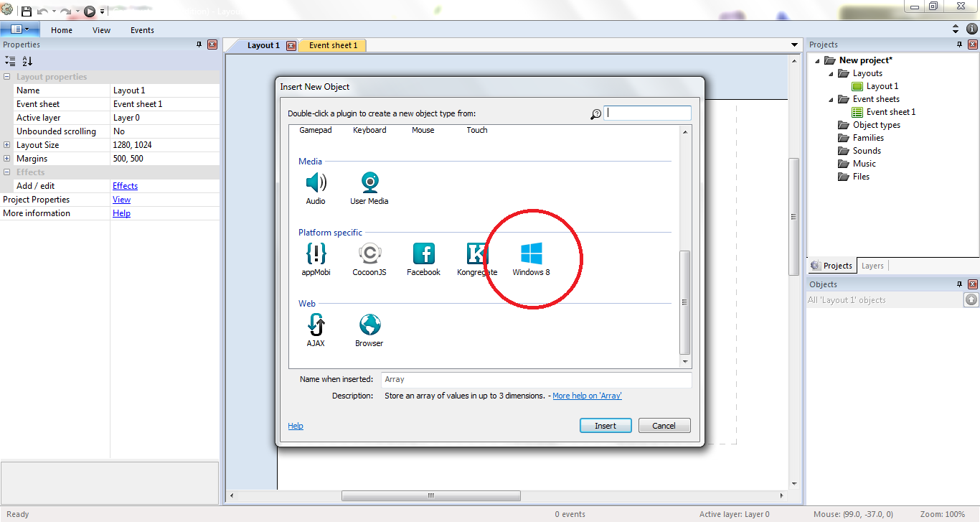Select the Audio plugin icon
The image size is (980, 522).
click(316, 183)
